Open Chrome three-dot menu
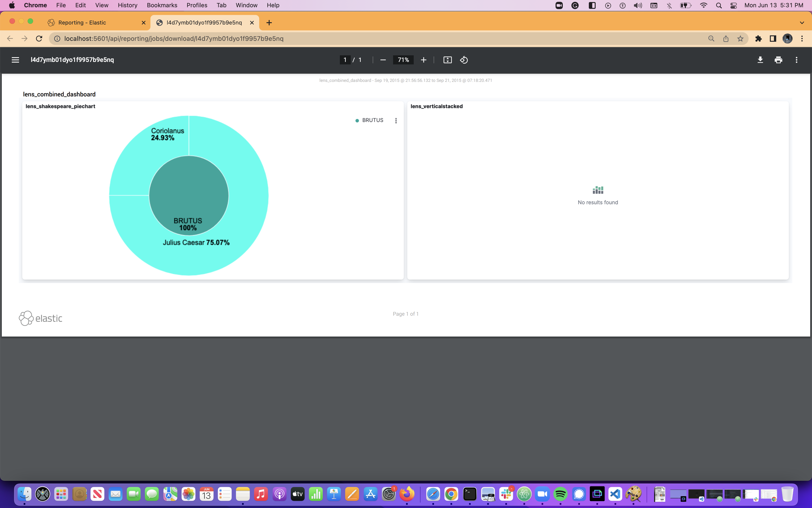812x508 pixels. (x=802, y=39)
